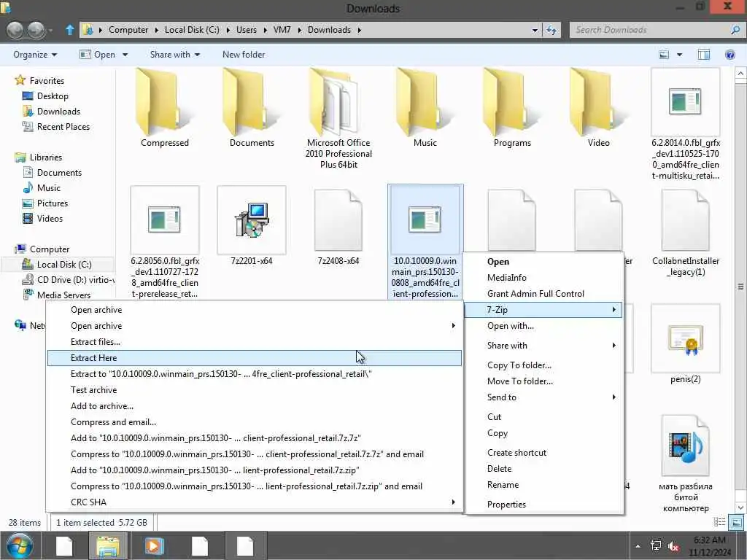Open File Explorer from the taskbar
Screen dimensions: 747x560
click(108, 546)
